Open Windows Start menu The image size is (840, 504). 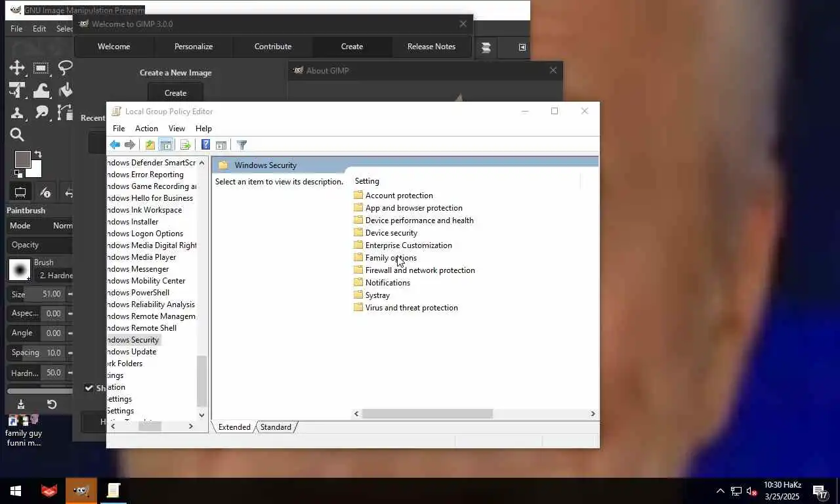[x=16, y=491]
